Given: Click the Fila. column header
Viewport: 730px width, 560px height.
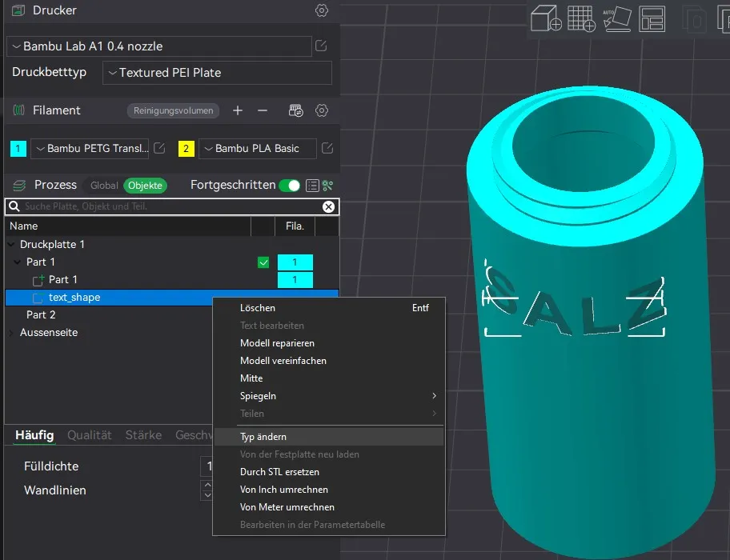Looking at the screenshot, I should pyautogui.click(x=295, y=226).
